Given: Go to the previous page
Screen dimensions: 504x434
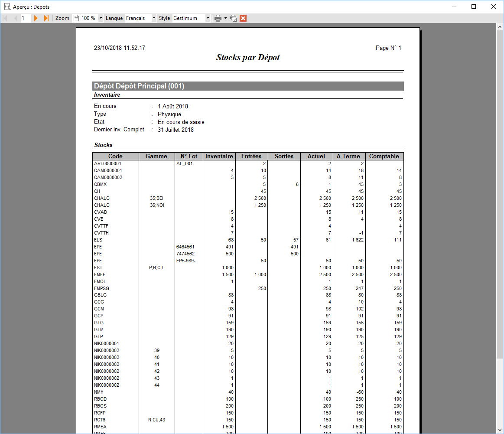Looking at the screenshot, I should coord(16,18).
